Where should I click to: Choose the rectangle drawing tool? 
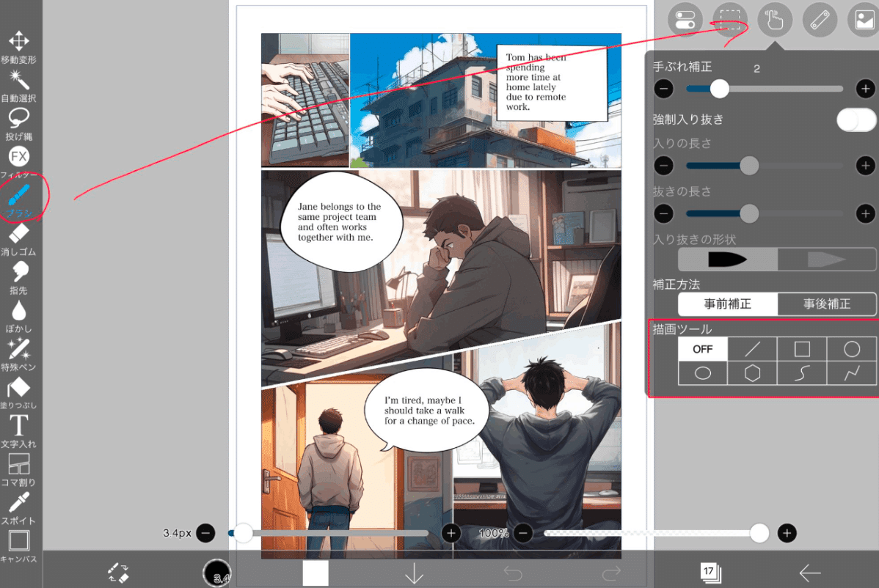coord(802,349)
